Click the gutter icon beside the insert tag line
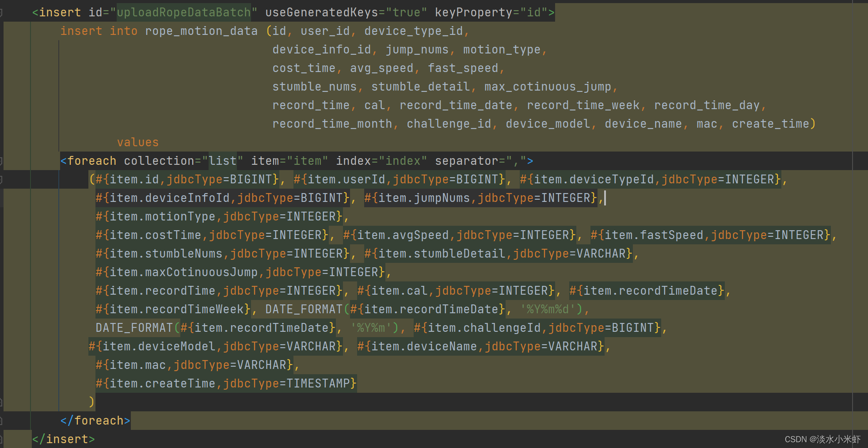The width and height of the screenshot is (868, 448). [x=2, y=12]
